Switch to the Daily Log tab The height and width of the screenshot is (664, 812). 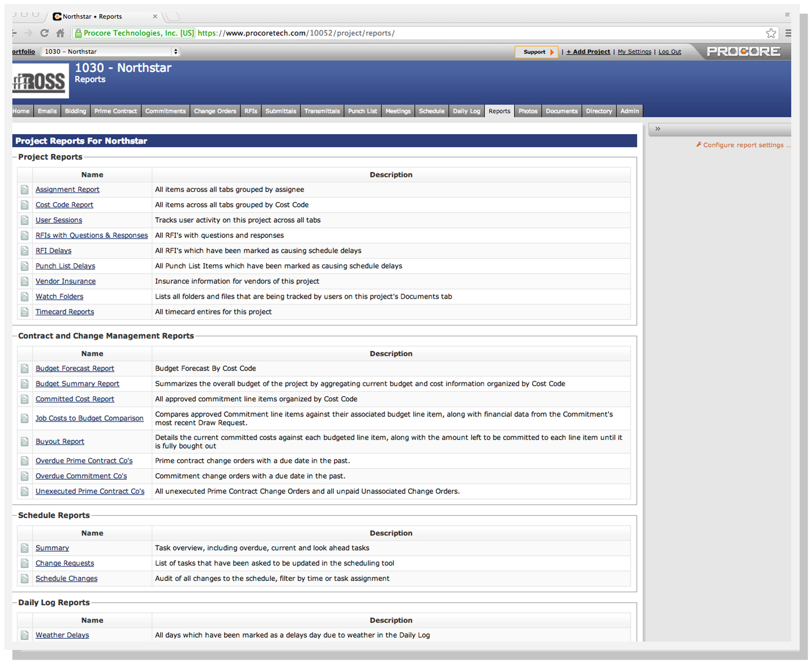[466, 111]
